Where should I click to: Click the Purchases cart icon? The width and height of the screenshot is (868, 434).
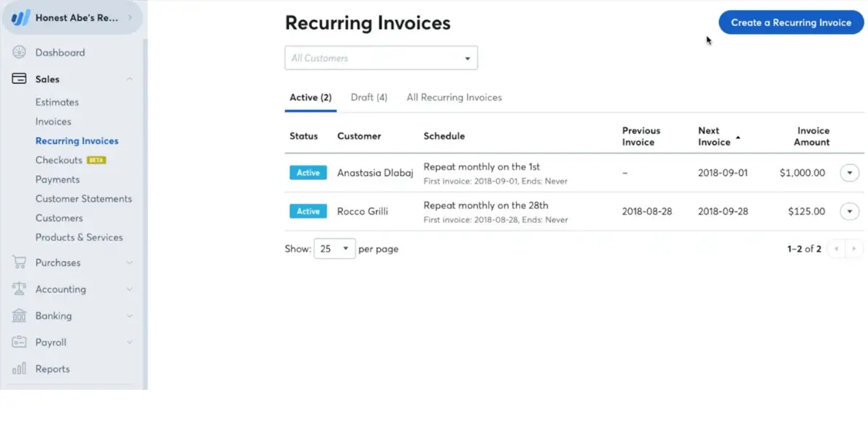click(20, 263)
